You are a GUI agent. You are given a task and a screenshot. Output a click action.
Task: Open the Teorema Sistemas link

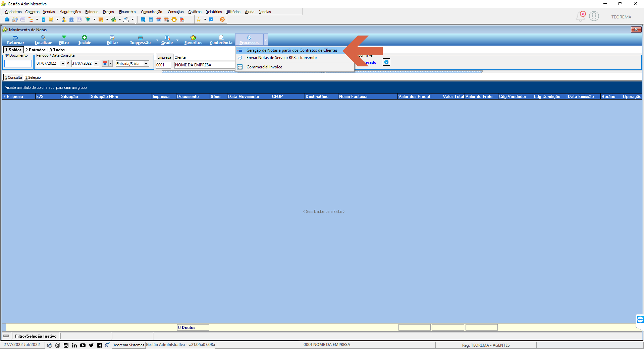click(128, 345)
